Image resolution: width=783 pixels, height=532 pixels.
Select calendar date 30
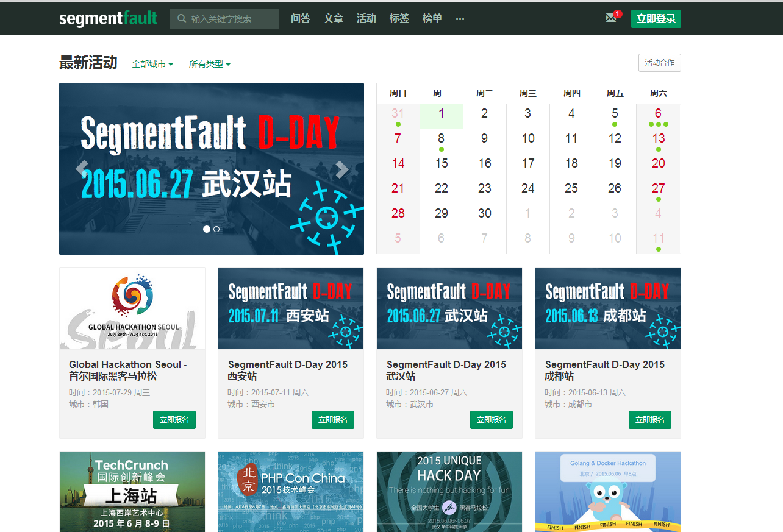tap(485, 216)
